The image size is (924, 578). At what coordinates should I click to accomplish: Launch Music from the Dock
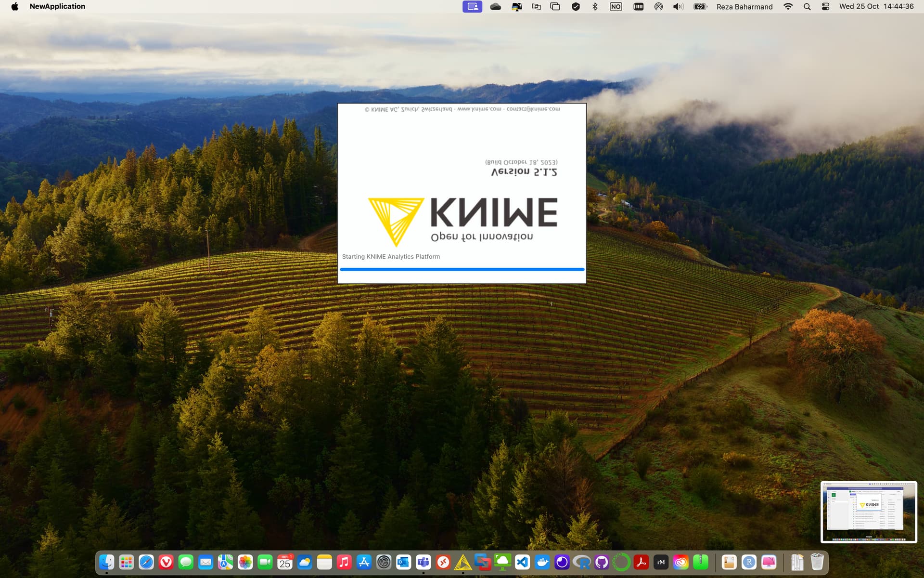pos(344,562)
